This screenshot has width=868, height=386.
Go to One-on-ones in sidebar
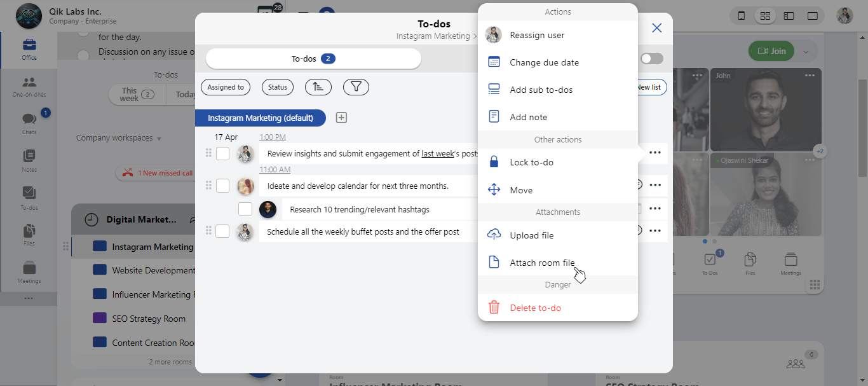point(29,85)
